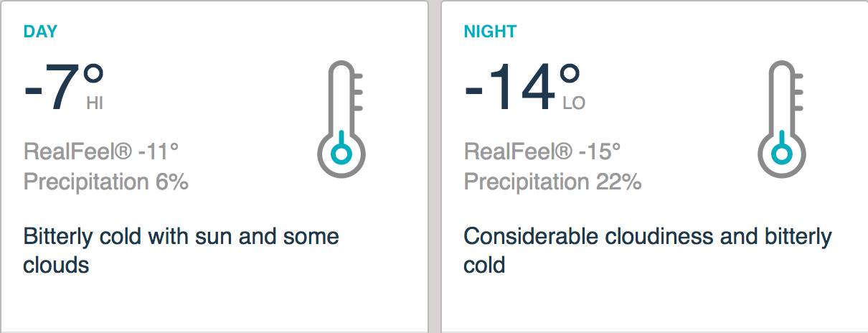Click the Night card thermometer icon
868x333 pixels.
[782, 119]
